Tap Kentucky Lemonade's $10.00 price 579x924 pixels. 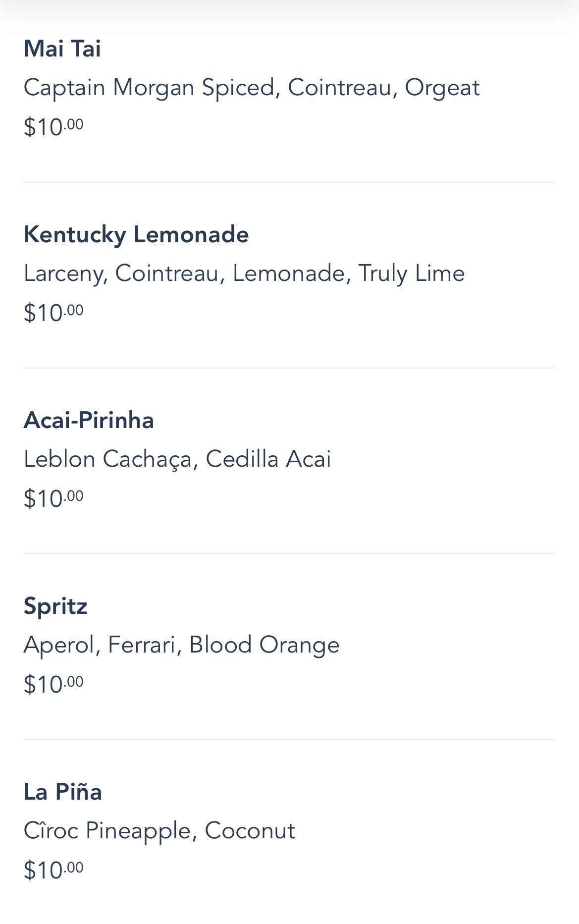pyautogui.click(x=53, y=313)
